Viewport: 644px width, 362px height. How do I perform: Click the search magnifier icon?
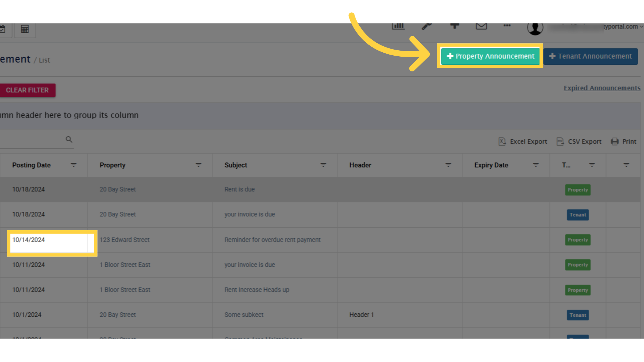pos(69,139)
